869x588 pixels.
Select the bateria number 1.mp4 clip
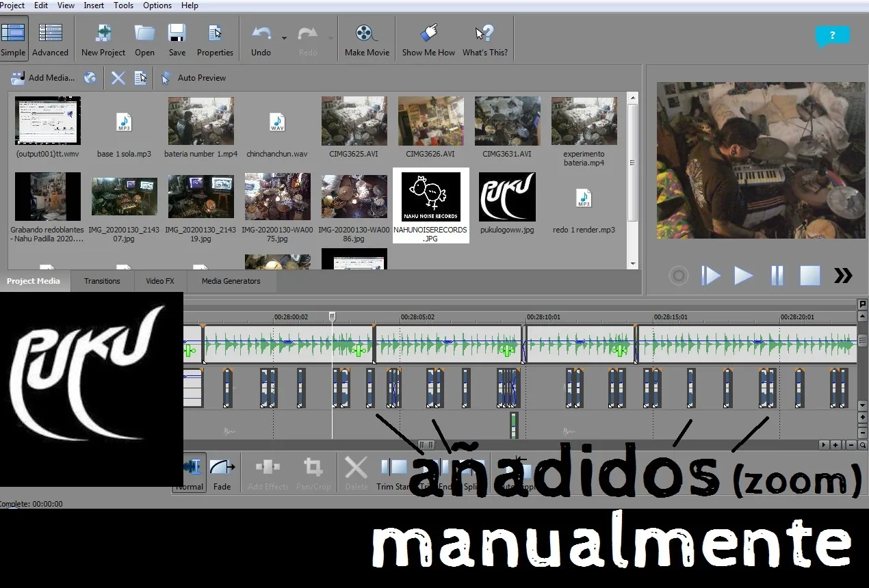pyautogui.click(x=200, y=127)
